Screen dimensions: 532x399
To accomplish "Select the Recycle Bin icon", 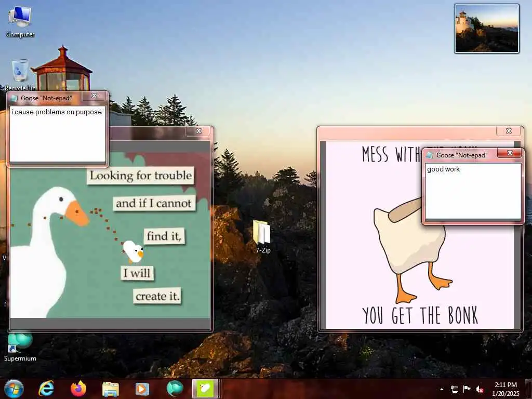I will (20, 75).
